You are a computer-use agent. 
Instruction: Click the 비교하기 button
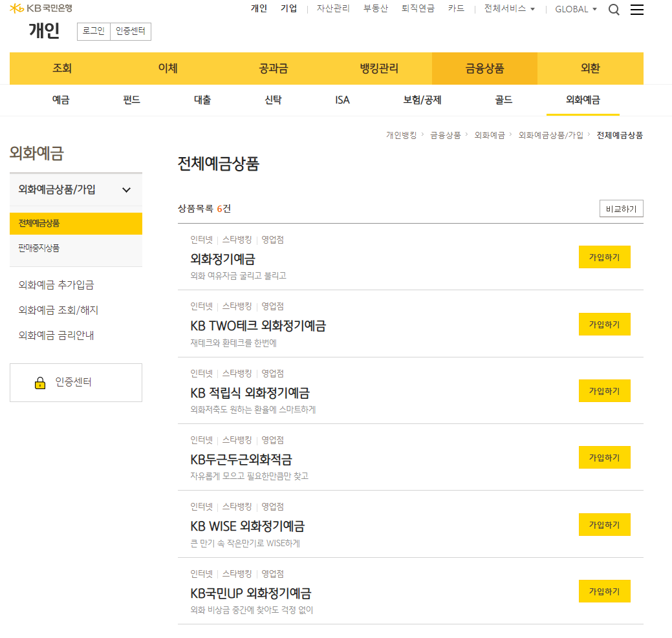[621, 209]
